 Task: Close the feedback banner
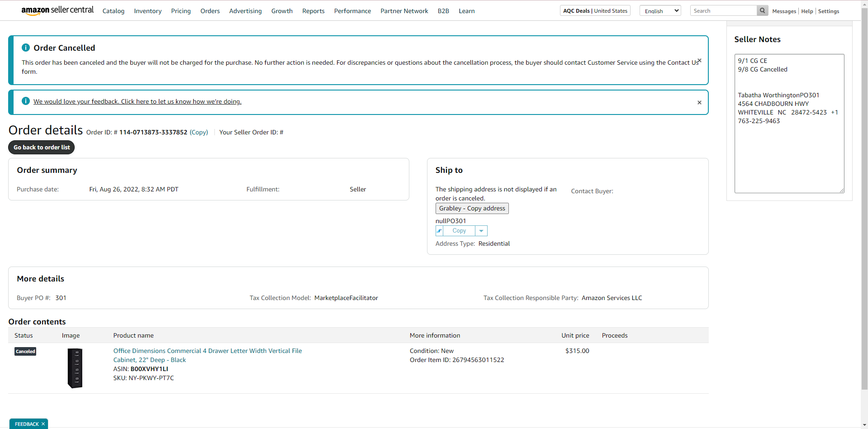point(699,103)
